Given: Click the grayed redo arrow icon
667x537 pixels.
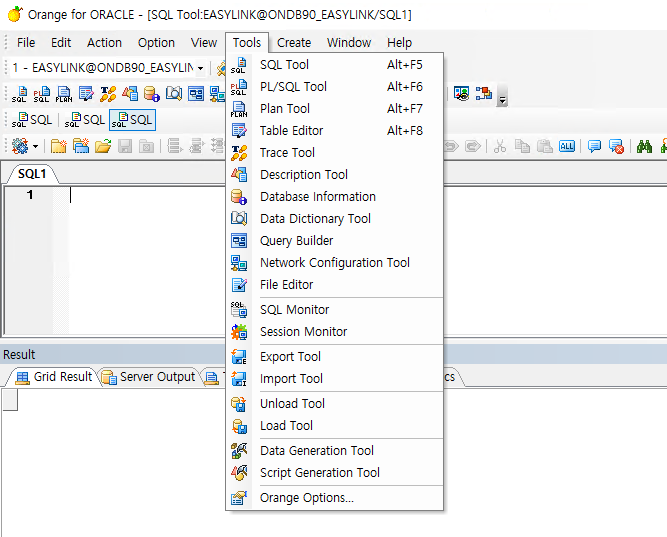Looking at the screenshot, I should pyautogui.click(x=472, y=146).
